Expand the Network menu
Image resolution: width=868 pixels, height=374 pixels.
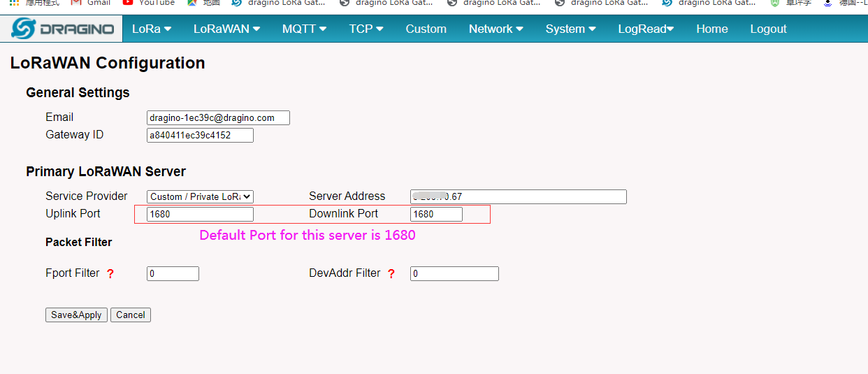496,29
